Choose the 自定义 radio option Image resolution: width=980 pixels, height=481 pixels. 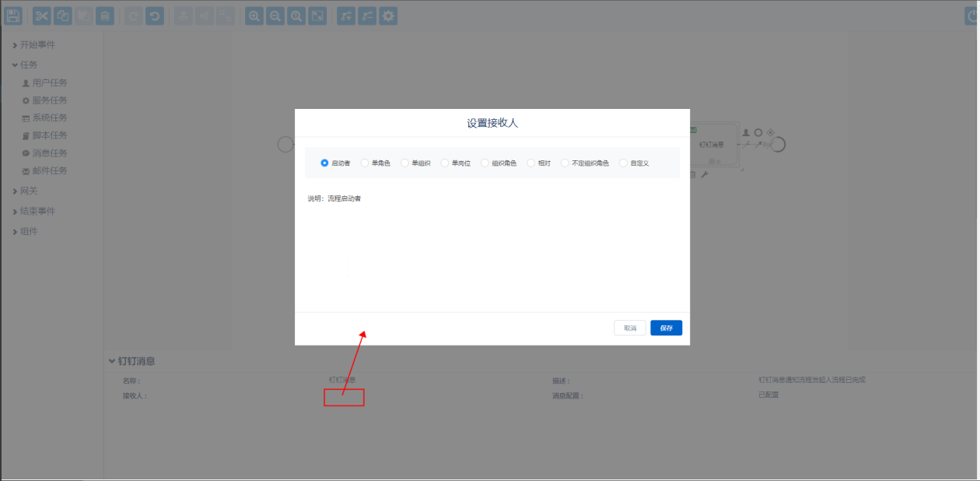pos(623,163)
